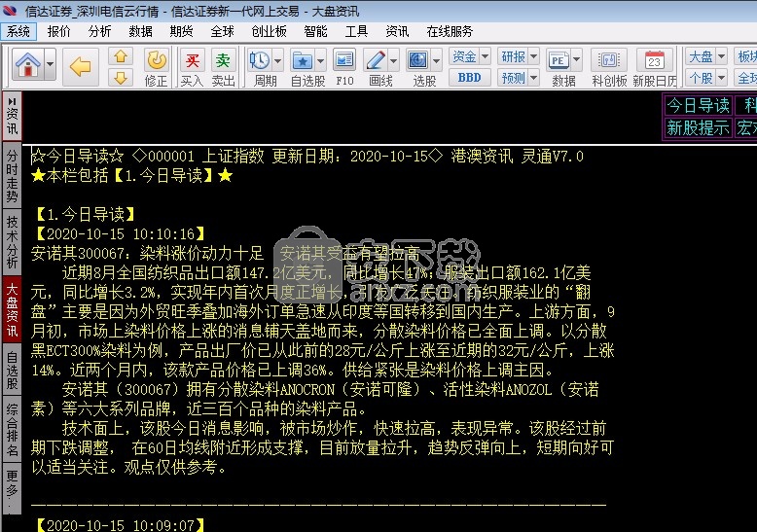This screenshot has width=757, height=532.
Task: Select the 大盘资讯 sidebar tab
Action: point(12,309)
